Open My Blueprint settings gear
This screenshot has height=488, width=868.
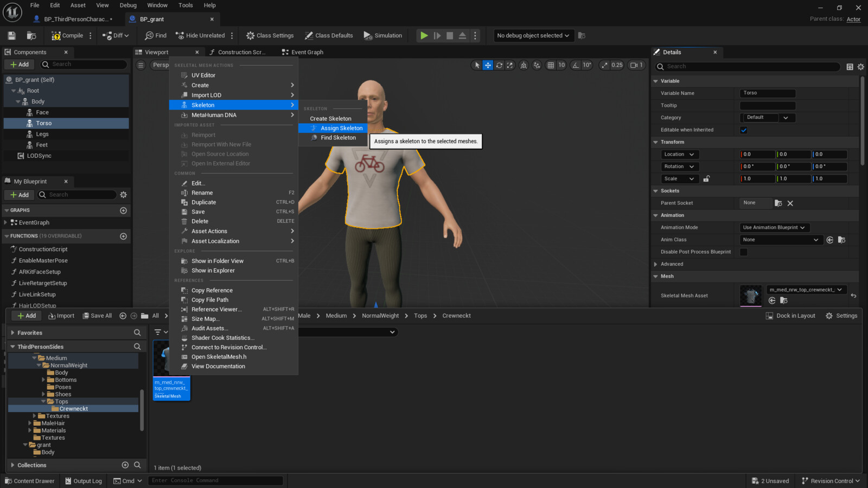(123, 195)
